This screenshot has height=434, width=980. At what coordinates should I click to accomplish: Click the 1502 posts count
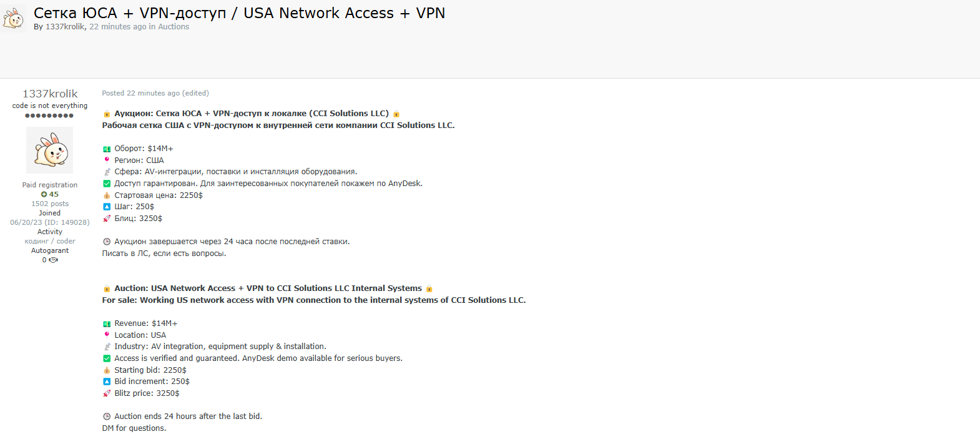tap(50, 204)
